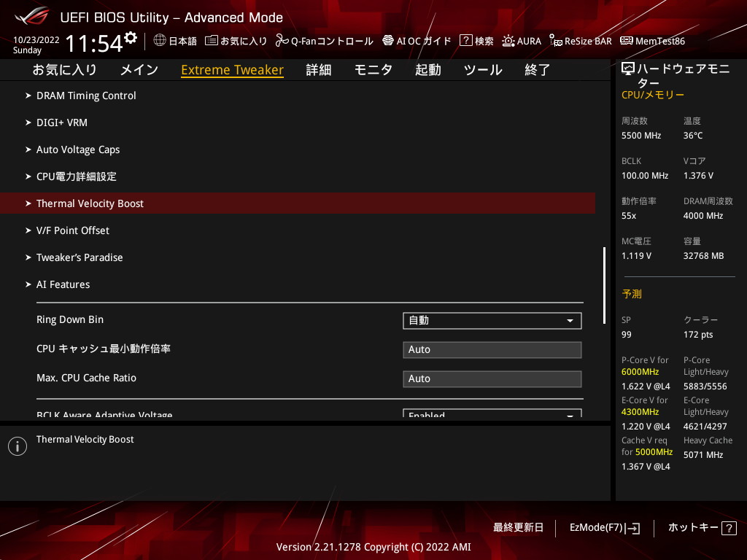This screenshot has height=560, width=747.
Task: Click the globe language icon
Action: click(x=160, y=41)
